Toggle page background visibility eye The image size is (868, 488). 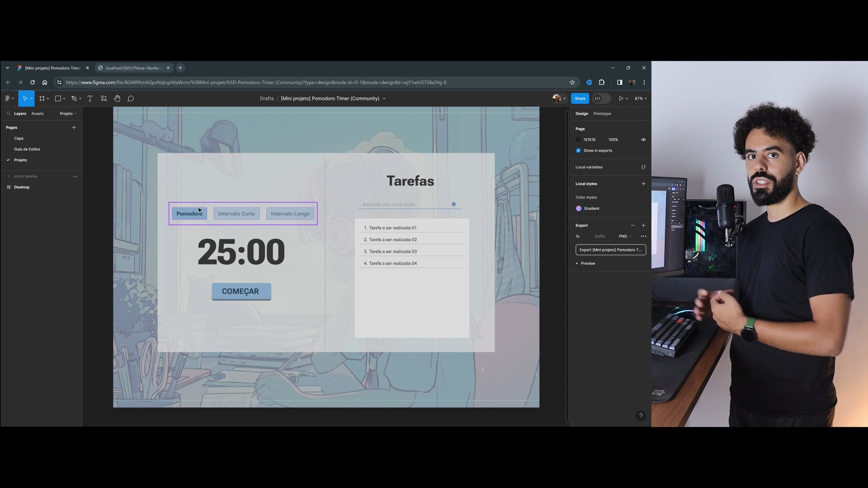click(x=643, y=140)
